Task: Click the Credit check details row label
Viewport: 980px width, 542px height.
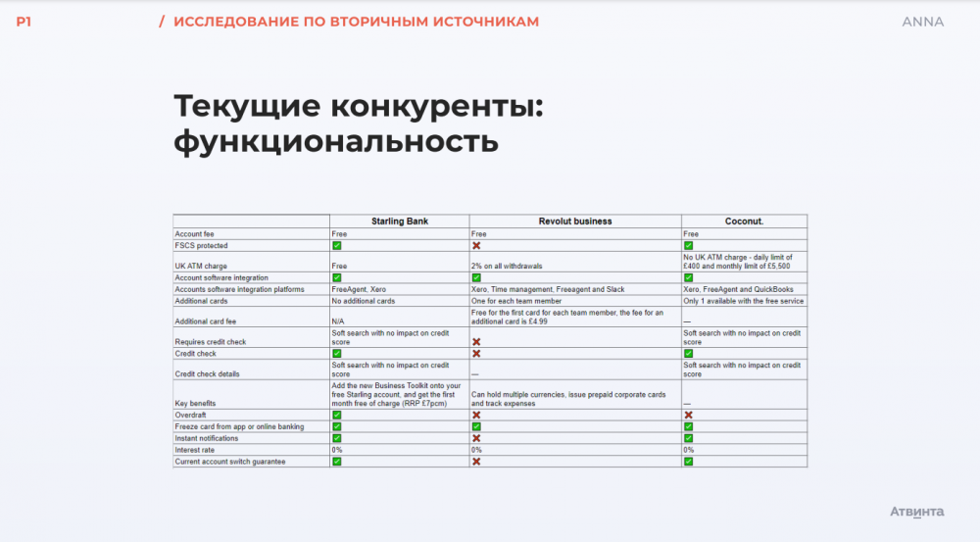Action: click(207, 373)
